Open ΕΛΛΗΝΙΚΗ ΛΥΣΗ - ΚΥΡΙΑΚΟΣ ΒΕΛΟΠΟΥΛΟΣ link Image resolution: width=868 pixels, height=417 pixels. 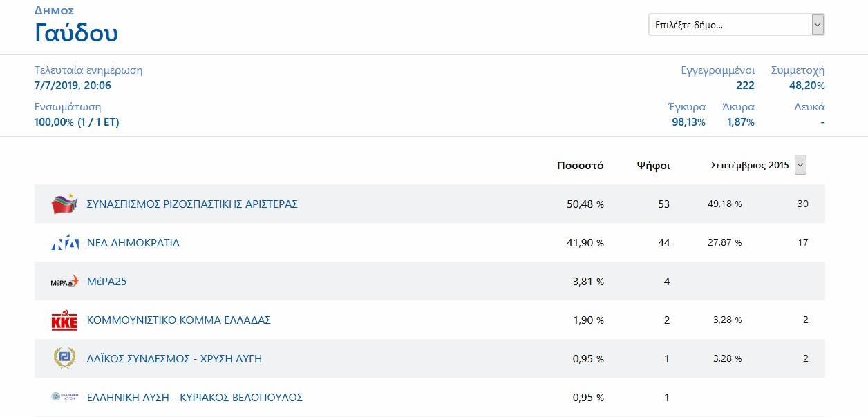click(x=195, y=398)
